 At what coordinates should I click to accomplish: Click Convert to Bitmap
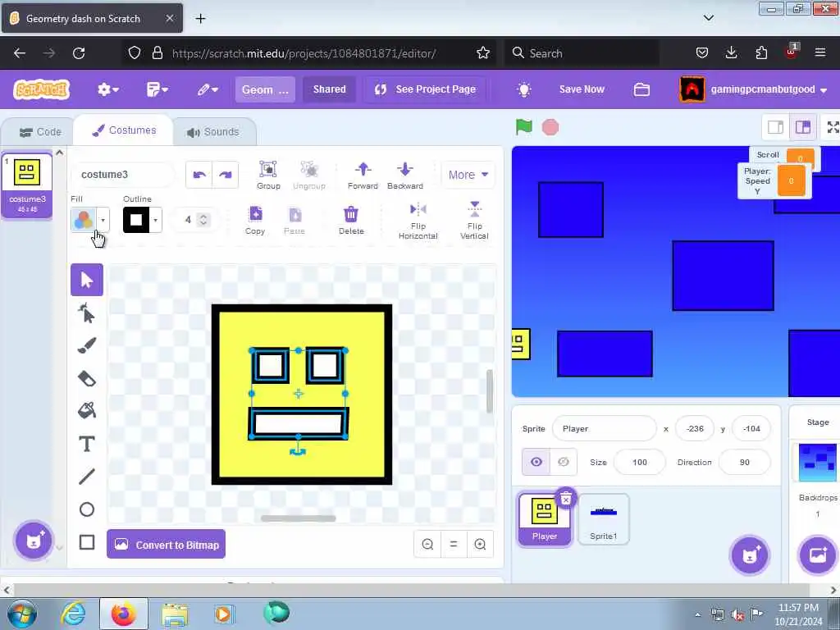click(166, 545)
